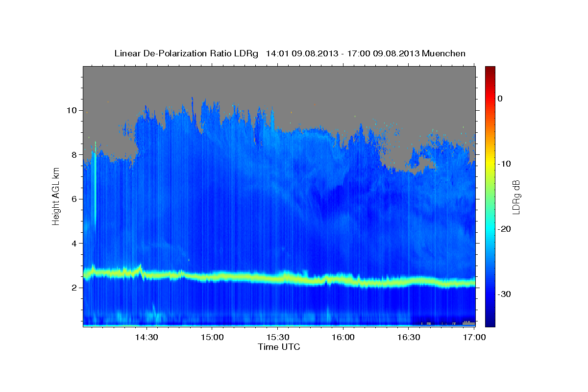
Task: Click the colorbar value -30
Action: (504, 294)
